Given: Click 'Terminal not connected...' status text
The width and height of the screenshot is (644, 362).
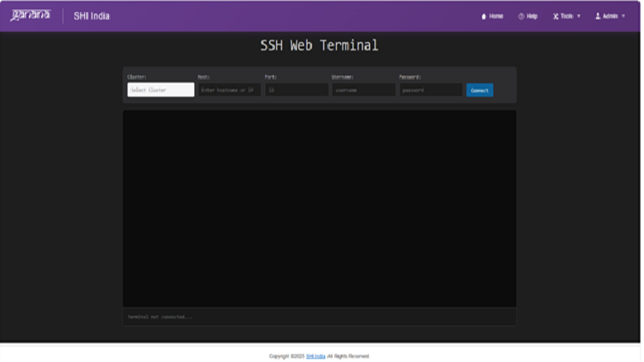Looking at the screenshot, I should coord(160,317).
